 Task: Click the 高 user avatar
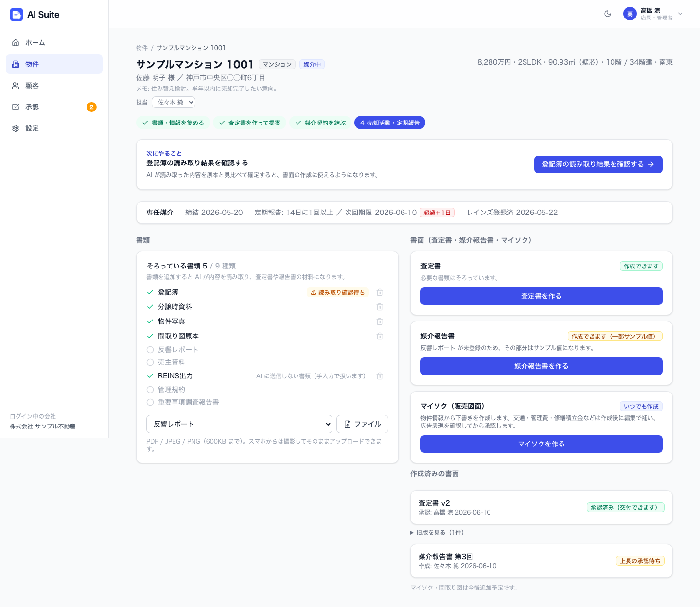click(x=630, y=14)
